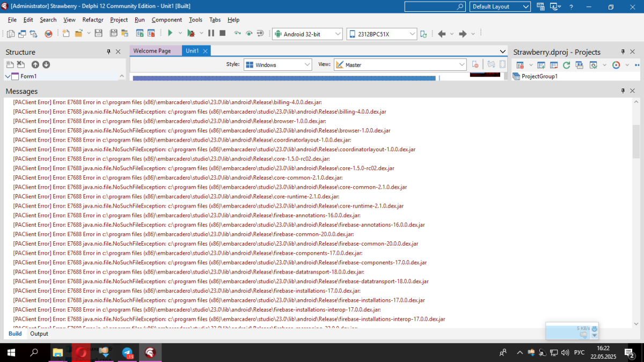
Task: Click the Messages panel vertical scrollbar
Action: click(x=636, y=142)
